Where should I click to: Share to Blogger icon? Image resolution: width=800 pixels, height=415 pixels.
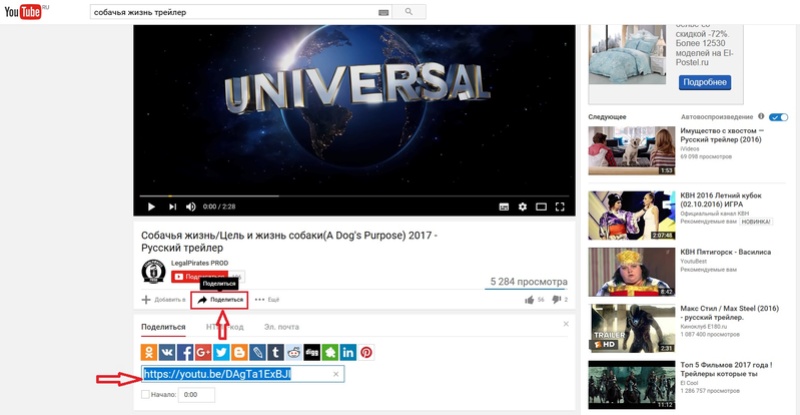coord(239,352)
